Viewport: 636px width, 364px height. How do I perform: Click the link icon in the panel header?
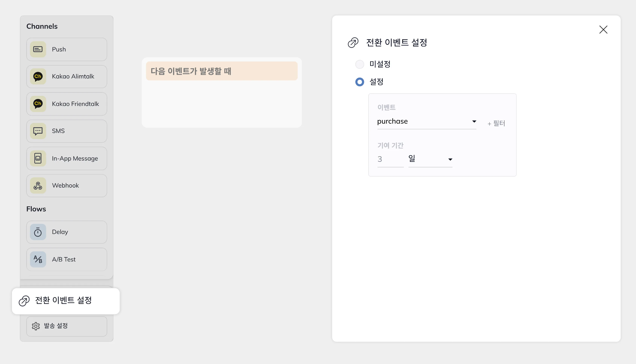point(353,43)
